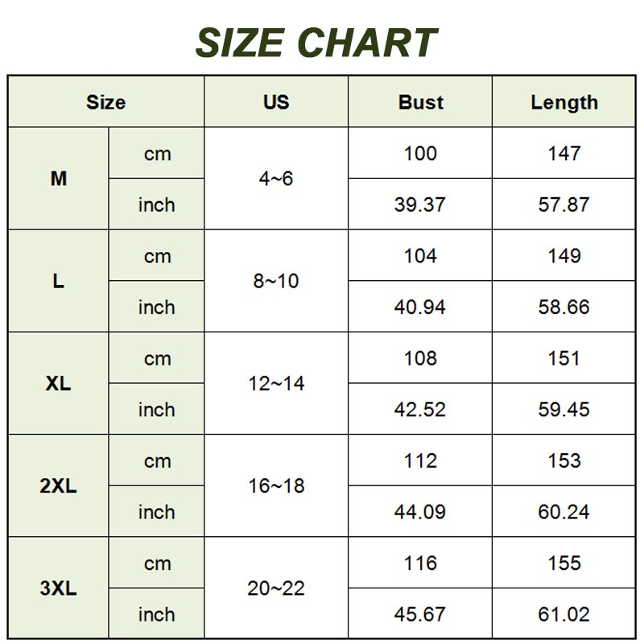Select the 3XL size row label
Image resolution: width=644 pixels, height=644 pixels.
tap(59, 588)
